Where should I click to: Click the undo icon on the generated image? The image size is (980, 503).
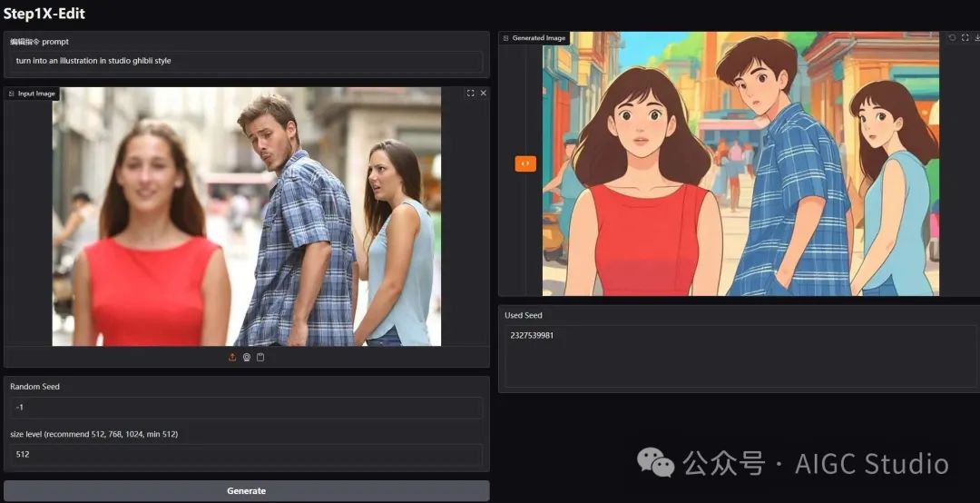click(x=952, y=38)
